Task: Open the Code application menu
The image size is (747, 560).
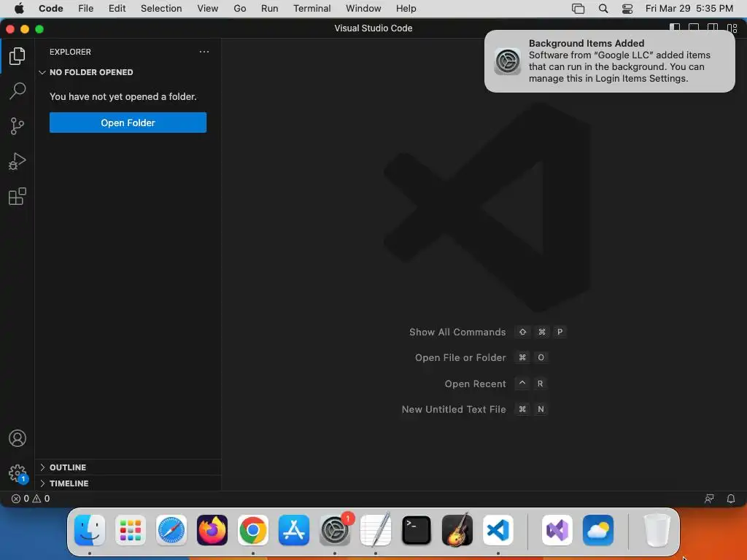Action: [x=51, y=9]
